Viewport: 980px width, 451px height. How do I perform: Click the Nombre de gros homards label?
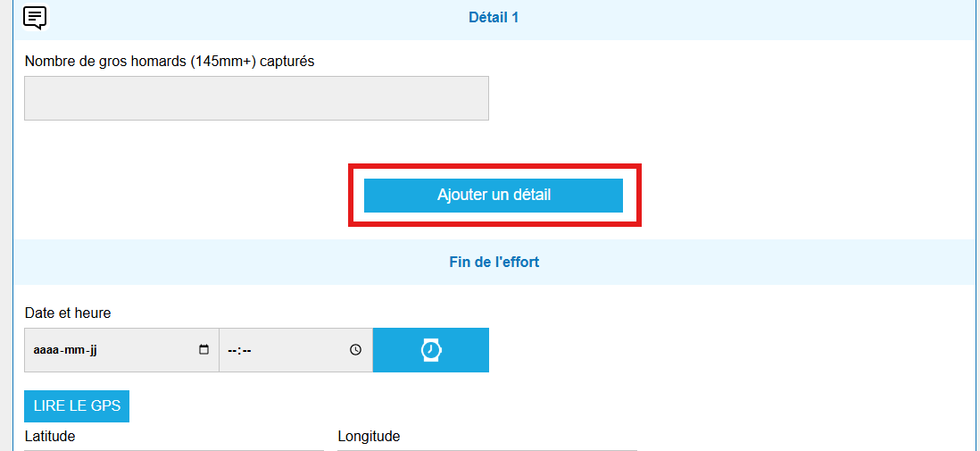tap(170, 62)
